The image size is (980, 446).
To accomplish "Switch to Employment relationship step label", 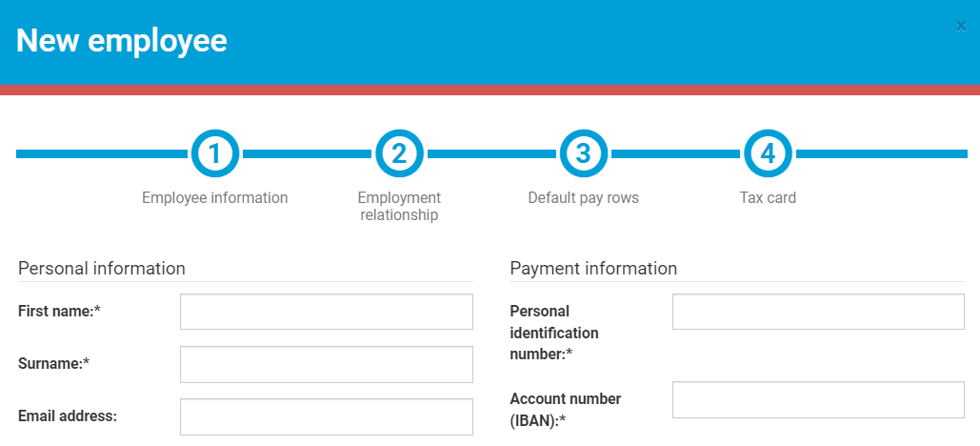I will click(399, 206).
